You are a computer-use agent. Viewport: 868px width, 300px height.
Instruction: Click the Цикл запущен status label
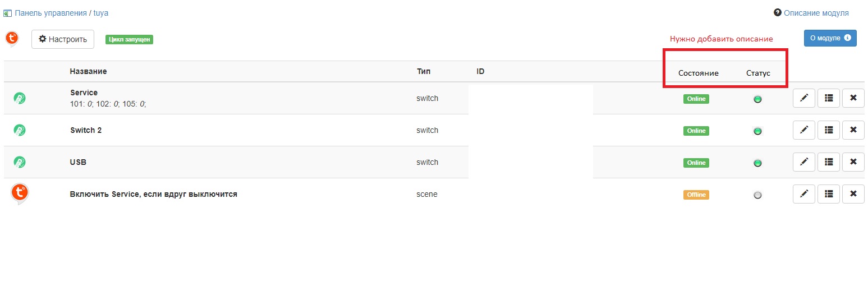tap(129, 39)
